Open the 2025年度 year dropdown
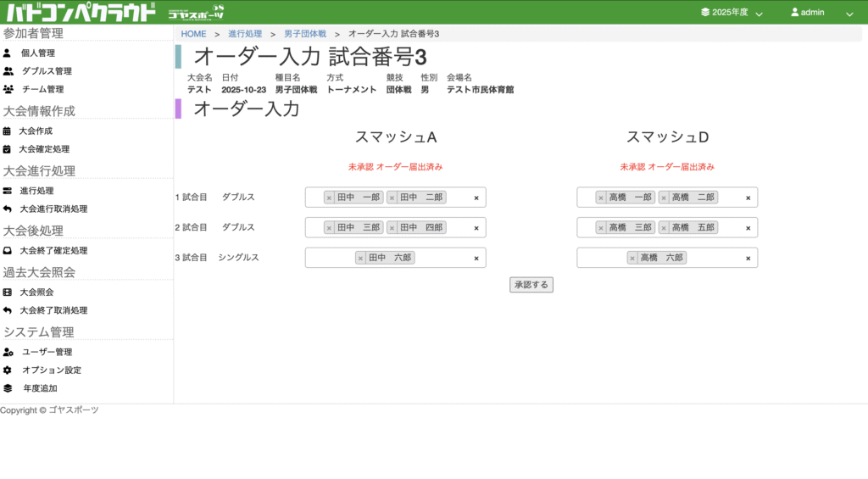Viewport: 868px width, 479px height. (732, 13)
